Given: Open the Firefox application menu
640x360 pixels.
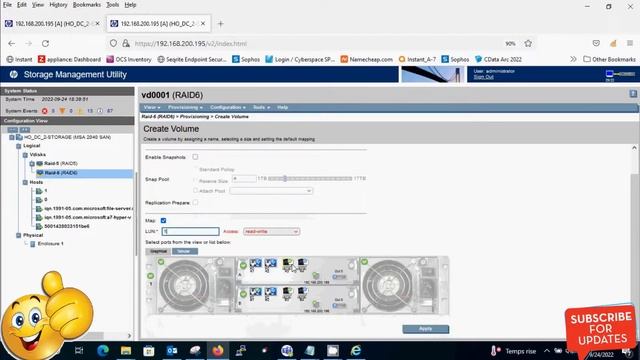Looking at the screenshot, I should click(630, 43).
